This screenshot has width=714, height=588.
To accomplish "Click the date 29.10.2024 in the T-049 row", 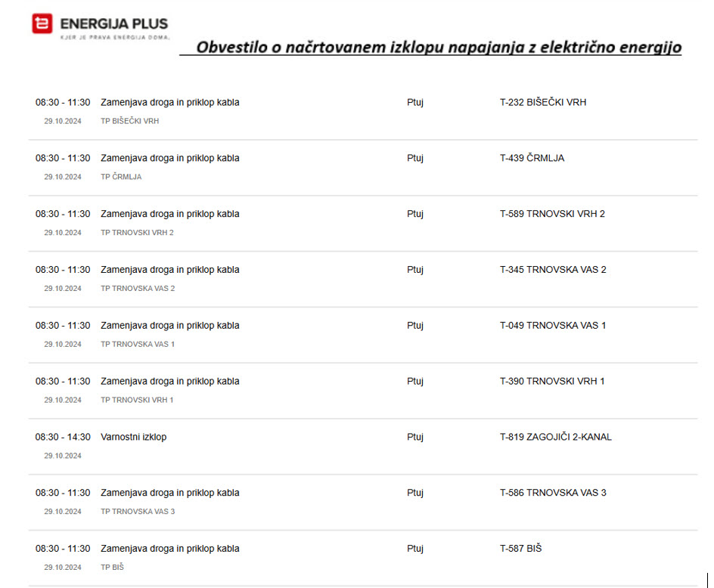I will coord(63,345).
